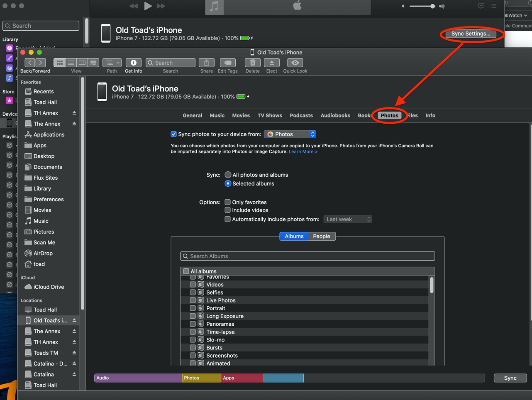The image size is (532, 400).
Task: Open the Learn More link
Action: point(303,151)
